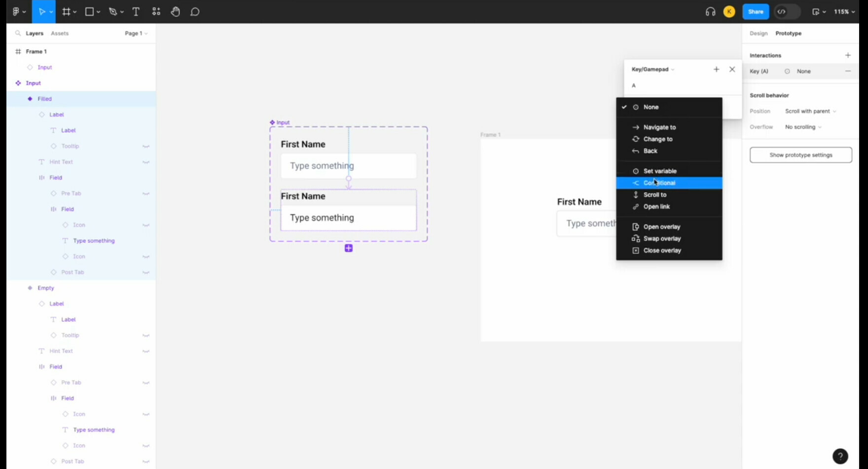This screenshot has height=469, width=868.
Task: Choose Set variable action
Action: tap(669, 171)
